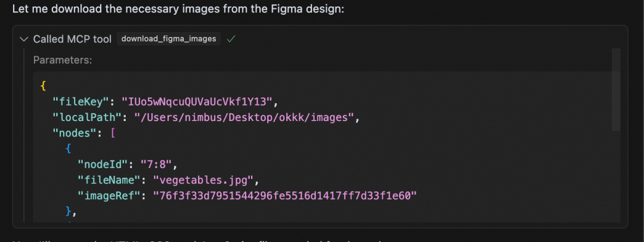644x242 pixels.
Task: Click the /Users/nimbus/Desktop/okkk/images path value
Action: coord(244,117)
